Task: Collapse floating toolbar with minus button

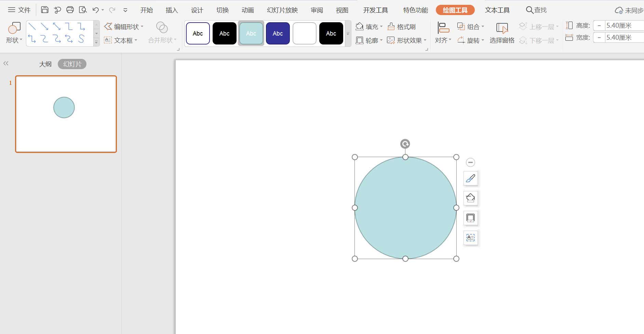Action: (470, 162)
